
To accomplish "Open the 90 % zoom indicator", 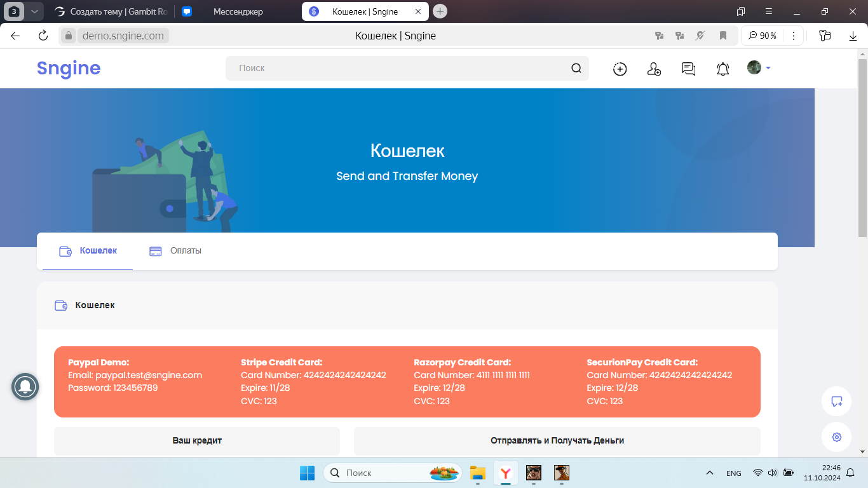I will click(763, 36).
